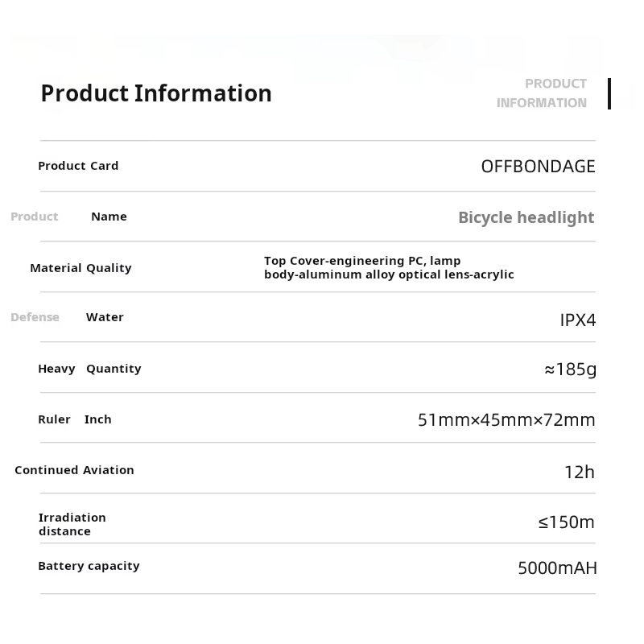Select the 5000mAH battery value

click(557, 568)
